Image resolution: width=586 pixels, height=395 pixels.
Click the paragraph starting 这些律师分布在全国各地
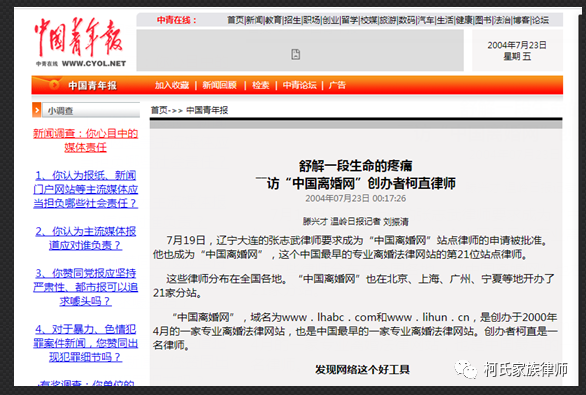pyautogui.click(x=354, y=286)
